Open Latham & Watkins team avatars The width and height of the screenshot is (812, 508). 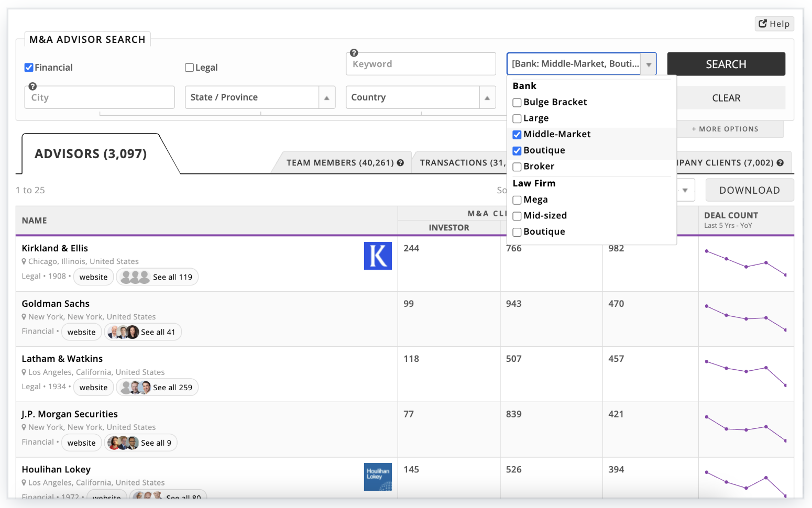135,388
